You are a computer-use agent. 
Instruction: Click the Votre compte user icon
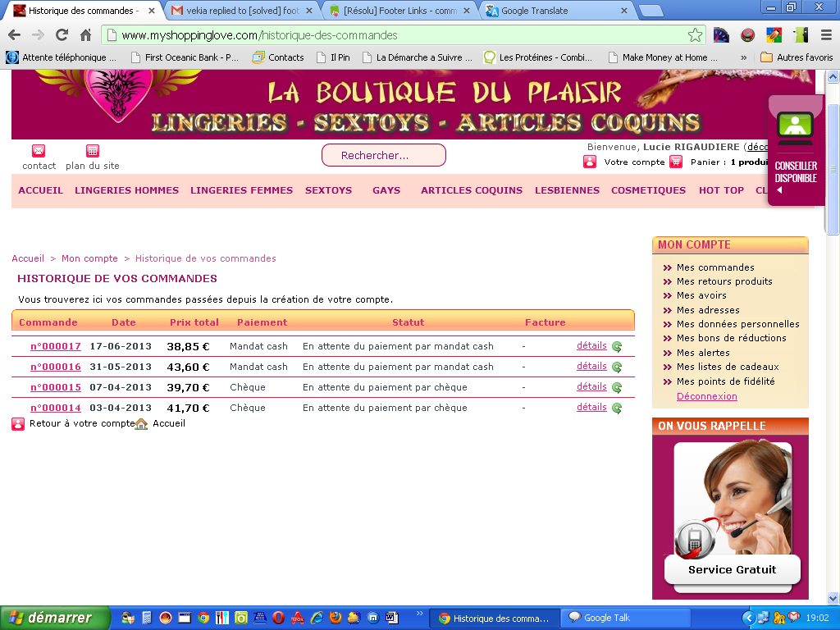(x=590, y=162)
